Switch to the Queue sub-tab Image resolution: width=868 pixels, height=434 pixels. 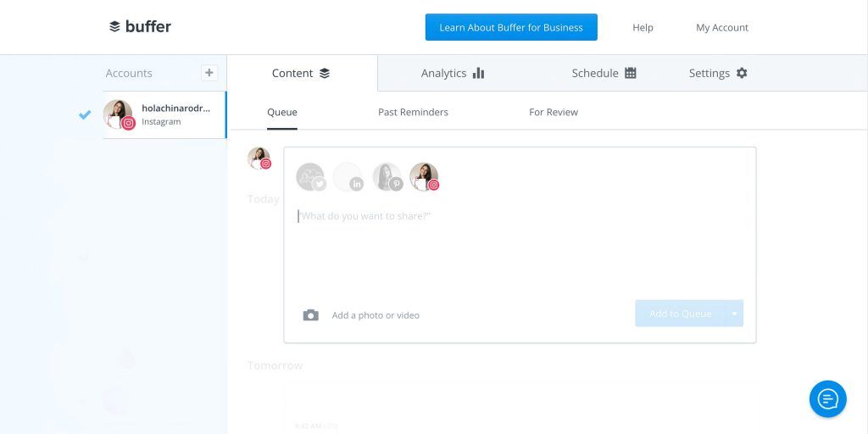(x=282, y=113)
